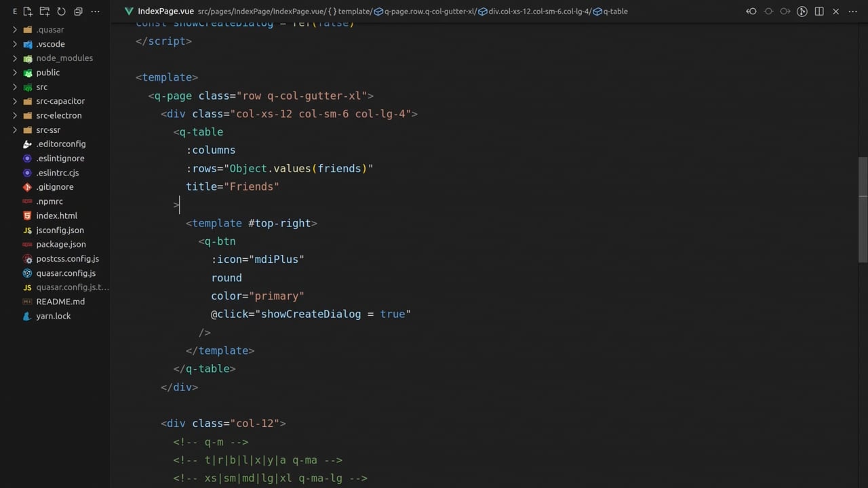Open the postcss.config.js file

pyautogui.click(x=68, y=258)
